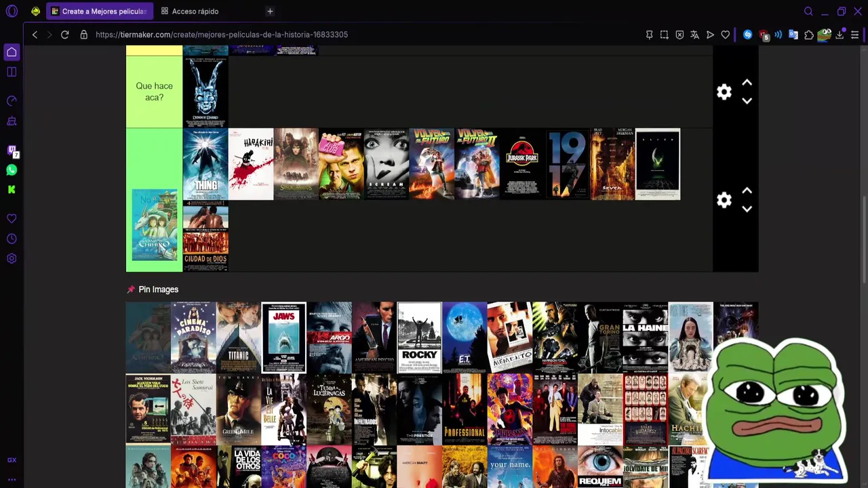Open WhatsApp from the sidebar
This screenshot has height=488, width=868.
[12, 170]
